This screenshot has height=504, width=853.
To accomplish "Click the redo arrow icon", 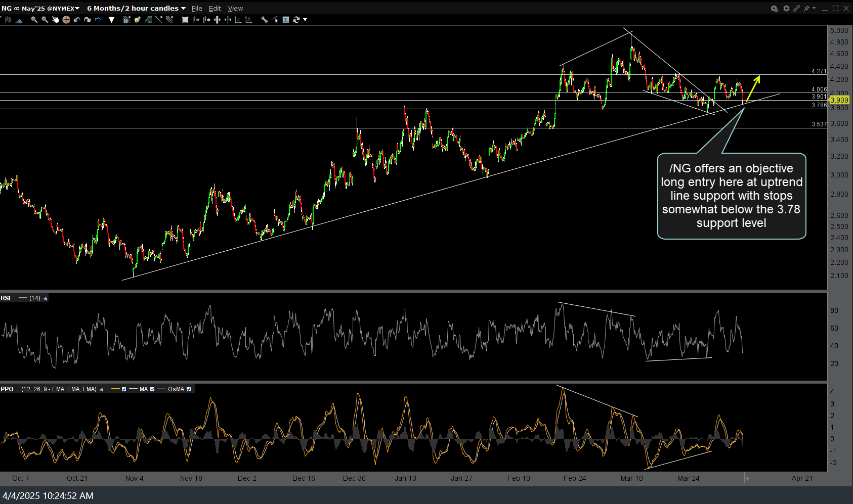I will pyautogui.click(x=88, y=20).
